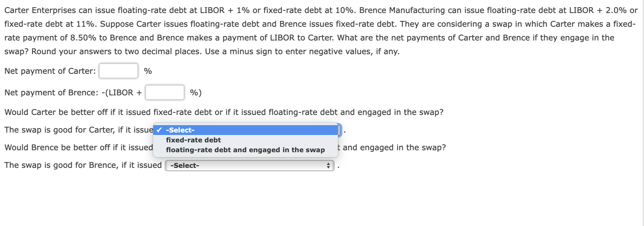Choose "floating-rate debt and engaged in the swap" option
Viewport: 644px width, 226px height.
pyautogui.click(x=245, y=150)
